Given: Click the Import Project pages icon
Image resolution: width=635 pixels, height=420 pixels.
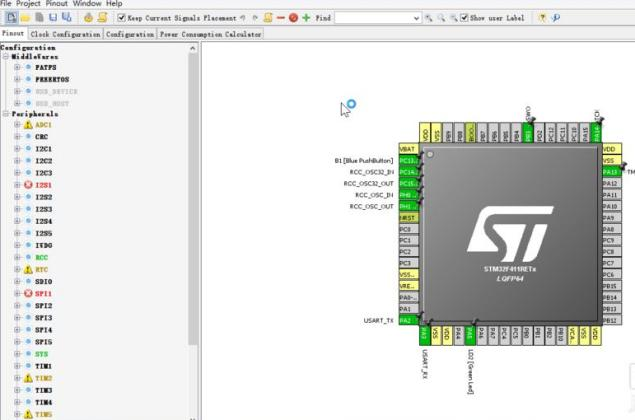Looking at the screenshot, I should pos(39,17).
